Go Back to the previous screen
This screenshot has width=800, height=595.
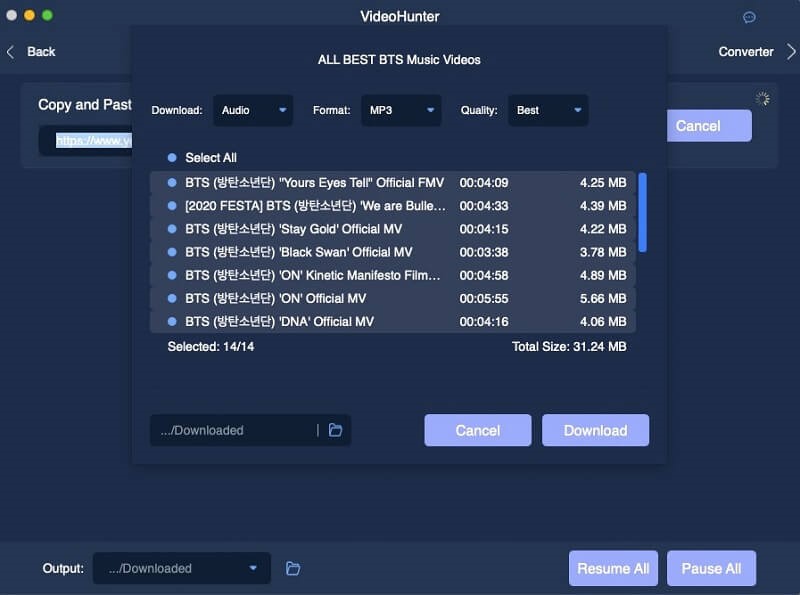coord(41,52)
